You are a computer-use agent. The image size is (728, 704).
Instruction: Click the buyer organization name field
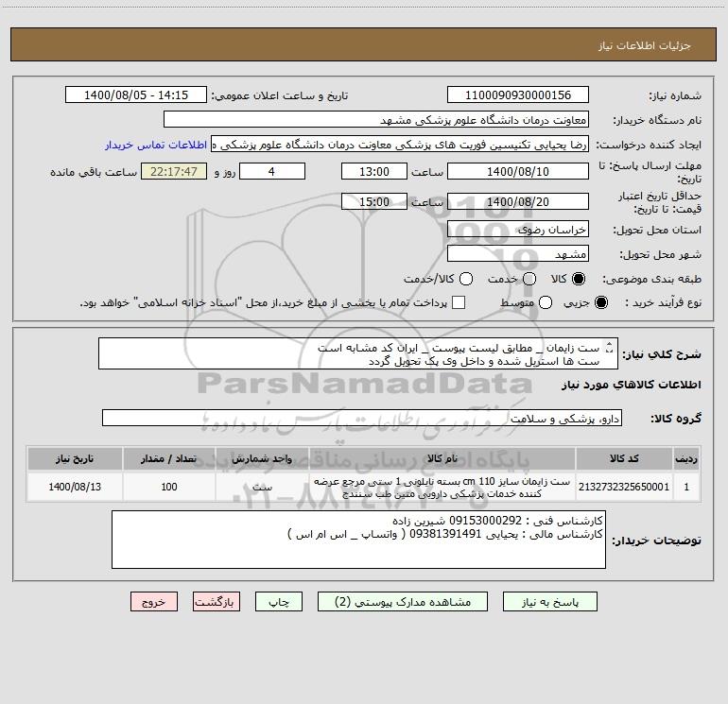(376, 119)
